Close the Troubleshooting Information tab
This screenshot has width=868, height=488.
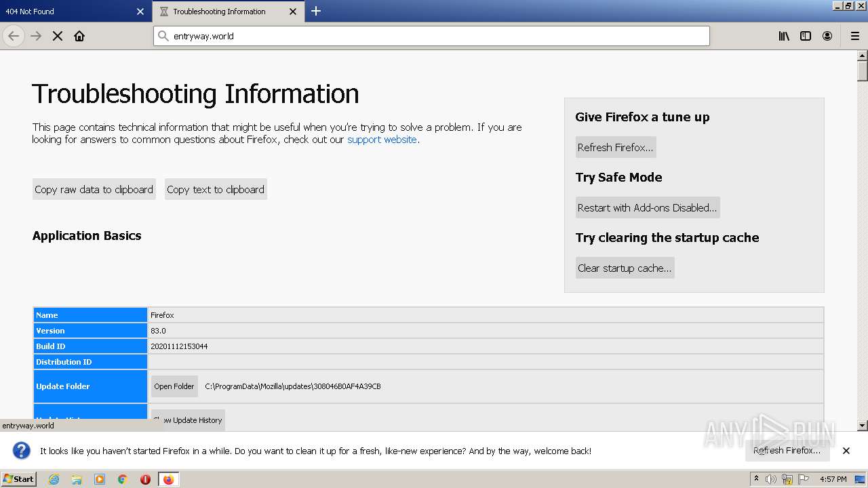click(x=293, y=12)
